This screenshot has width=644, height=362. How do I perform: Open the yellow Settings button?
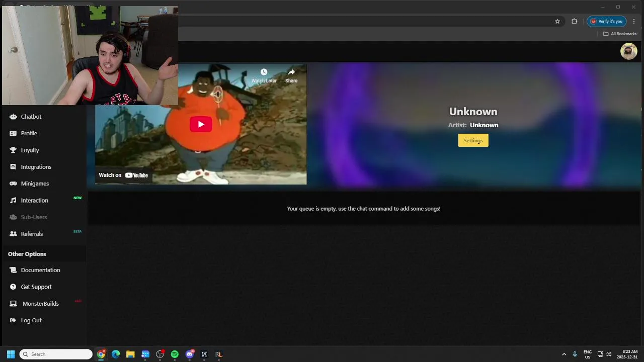[473, 140]
